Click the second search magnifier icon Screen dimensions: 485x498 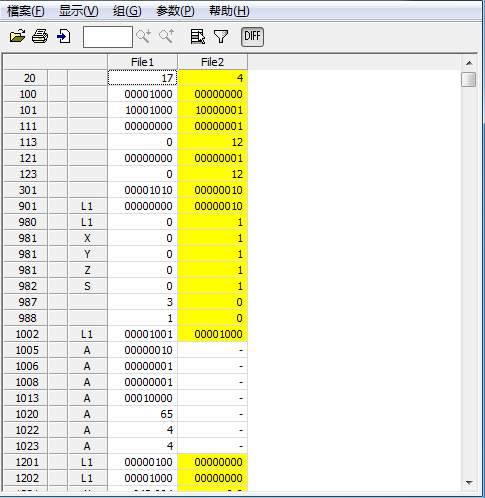[167, 36]
